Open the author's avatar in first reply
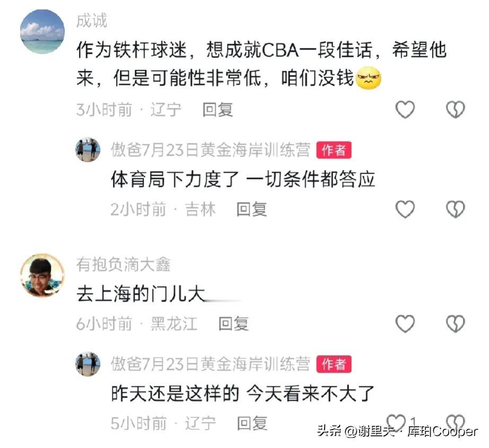The width and height of the screenshot is (489, 448). click(88, 150)
